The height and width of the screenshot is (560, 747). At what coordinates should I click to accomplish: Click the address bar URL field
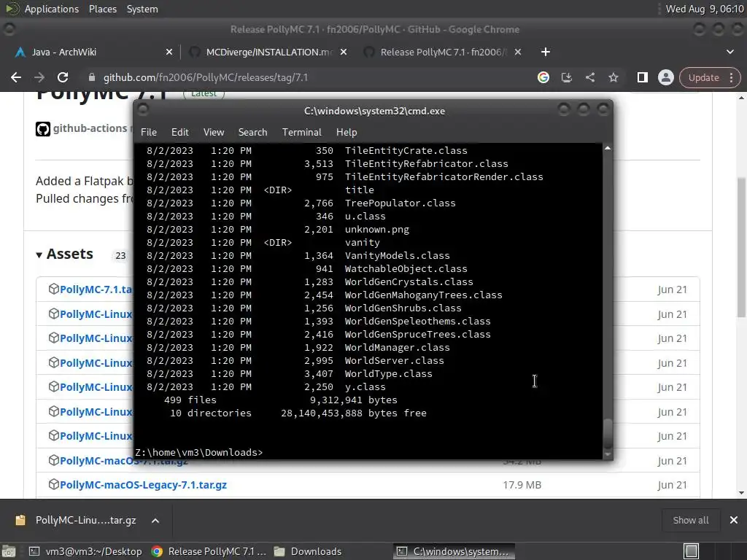click(305, 77)
